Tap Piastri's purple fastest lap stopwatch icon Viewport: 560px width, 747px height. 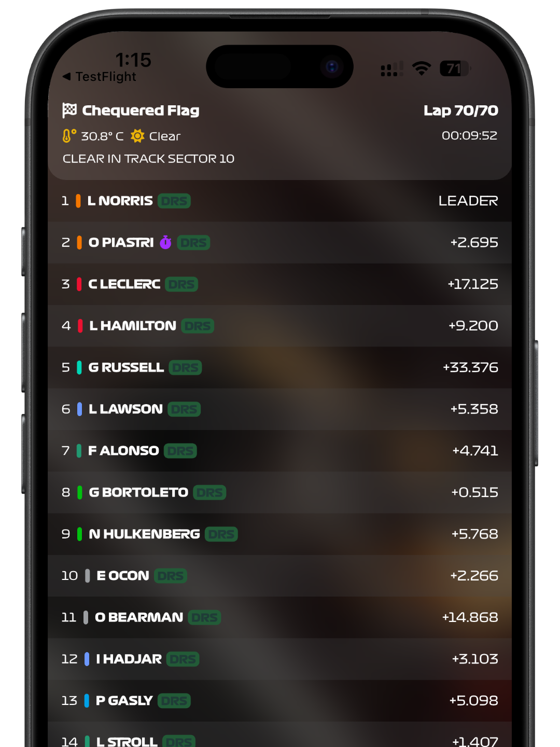pyautogui.click(x=165, y=242)
